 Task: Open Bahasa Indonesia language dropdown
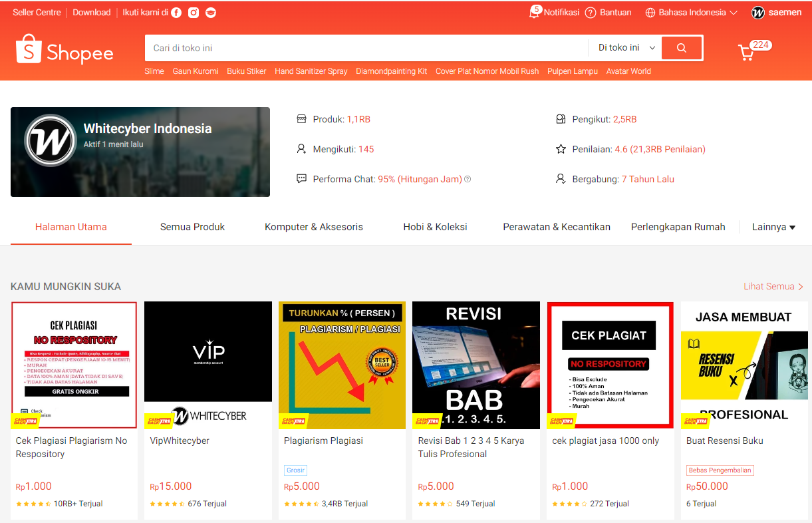coord(692,13)
